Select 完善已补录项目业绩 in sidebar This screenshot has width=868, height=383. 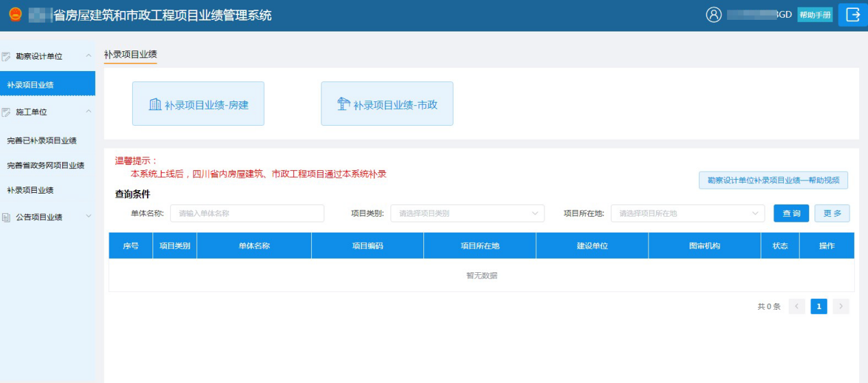[42, 140]
